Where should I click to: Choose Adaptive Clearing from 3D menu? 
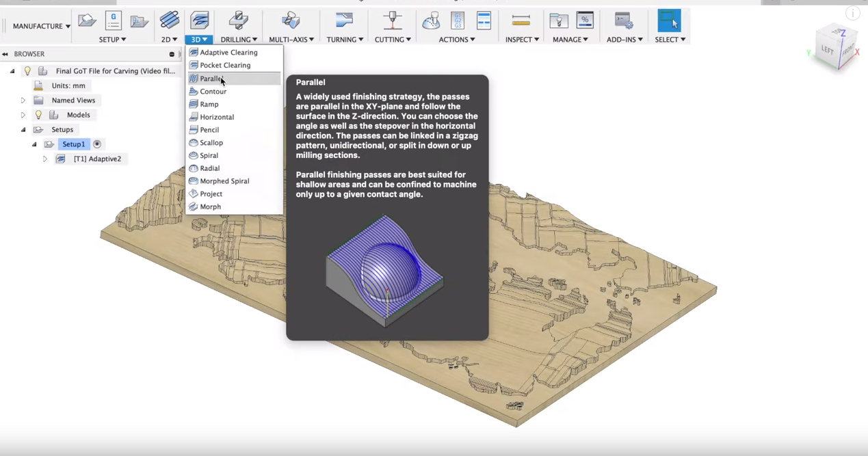click(234, 53)
